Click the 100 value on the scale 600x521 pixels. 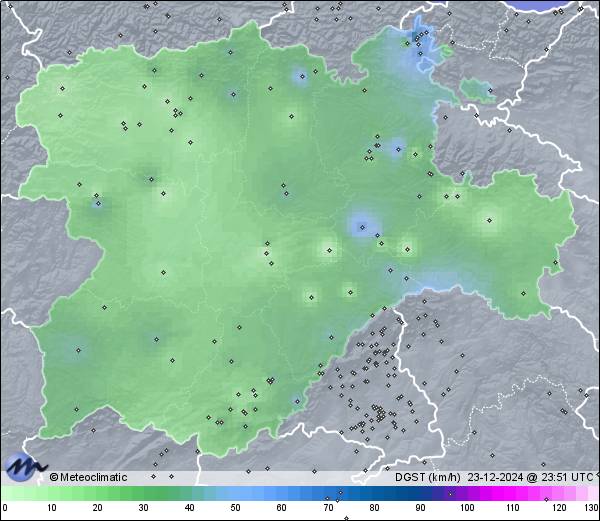pos(467,508)
